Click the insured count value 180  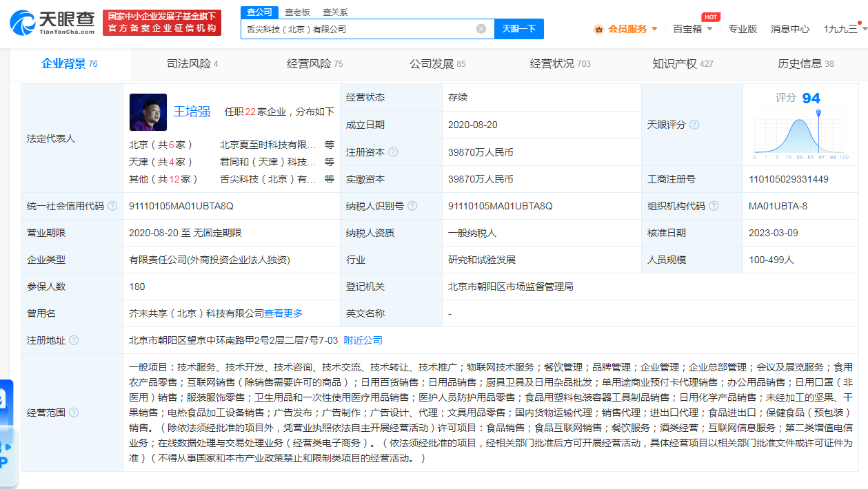[137, 287]
